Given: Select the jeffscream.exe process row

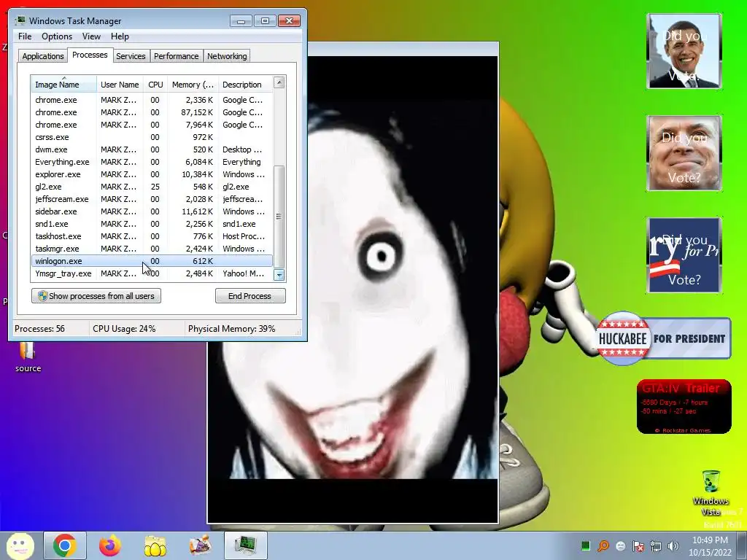Looking at the screenshot, I should (152, 199).
